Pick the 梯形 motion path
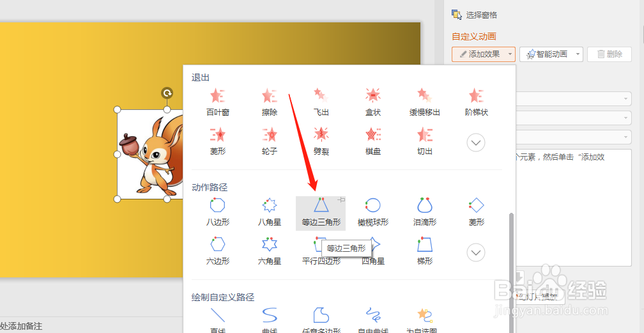This screenshot has height=333, width=644. (x=425, y=251)
